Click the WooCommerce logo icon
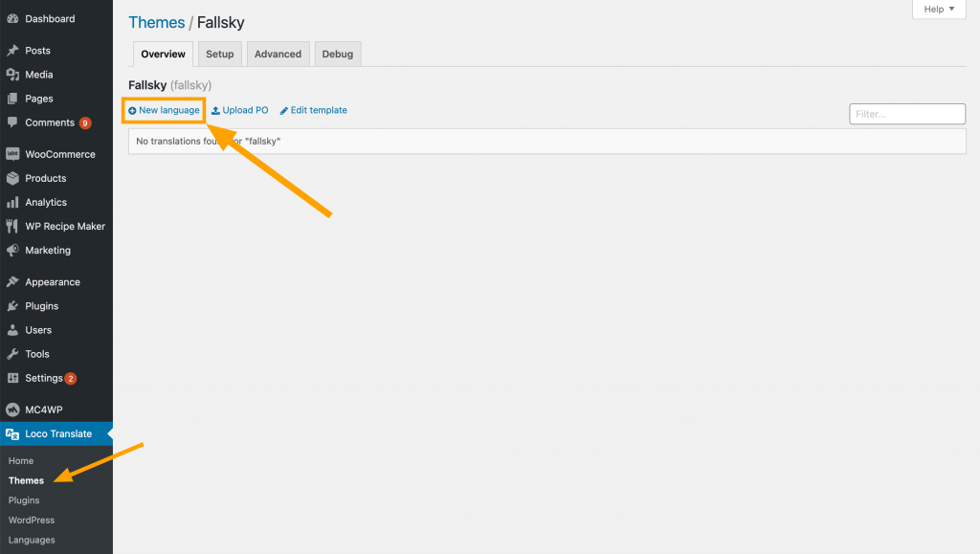 click(x=12, y=154)
